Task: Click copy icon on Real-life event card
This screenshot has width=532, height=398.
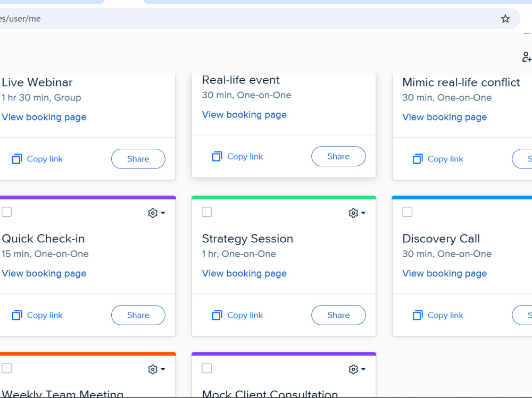Action: coord(217,156)
